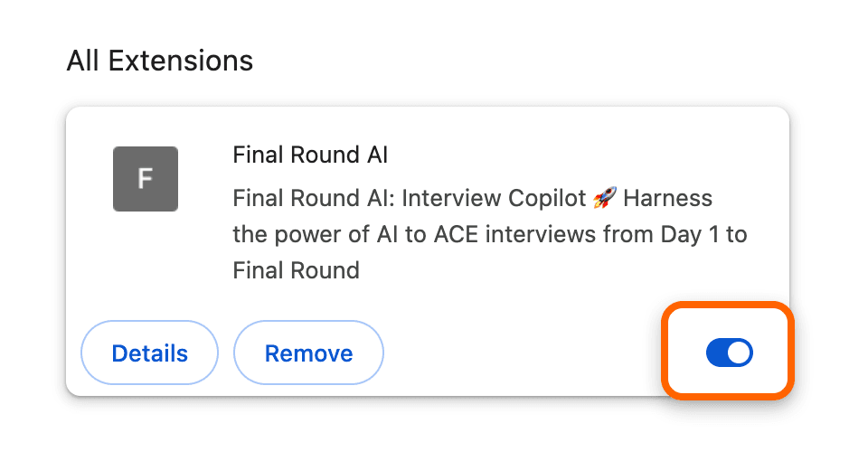
Task: Click the word Details in the outlined button
Action: 149,353
